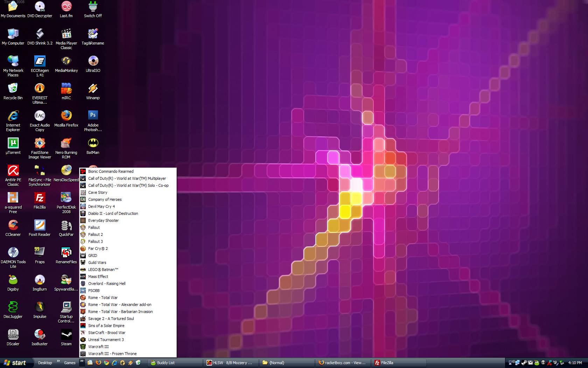Screen dimensions: 588x368
Task: Switch to FileZilla taskbar window
Action: pos(399,363)
